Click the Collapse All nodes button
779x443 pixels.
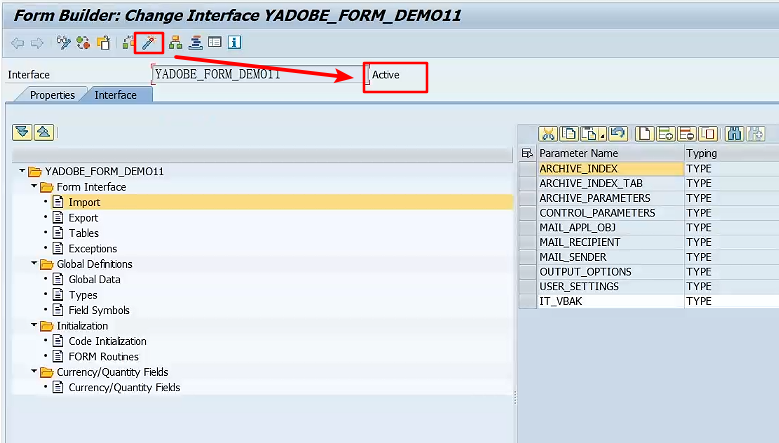tap(43, 133)
